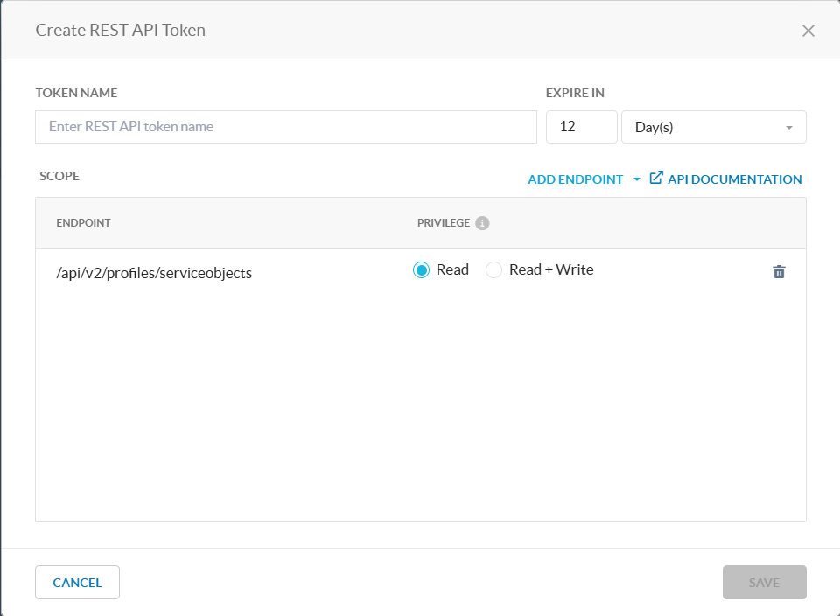Delete the serviceobjects endpoint via trash icon
Viewport: 840px width, 616px height.
[779, 271]
